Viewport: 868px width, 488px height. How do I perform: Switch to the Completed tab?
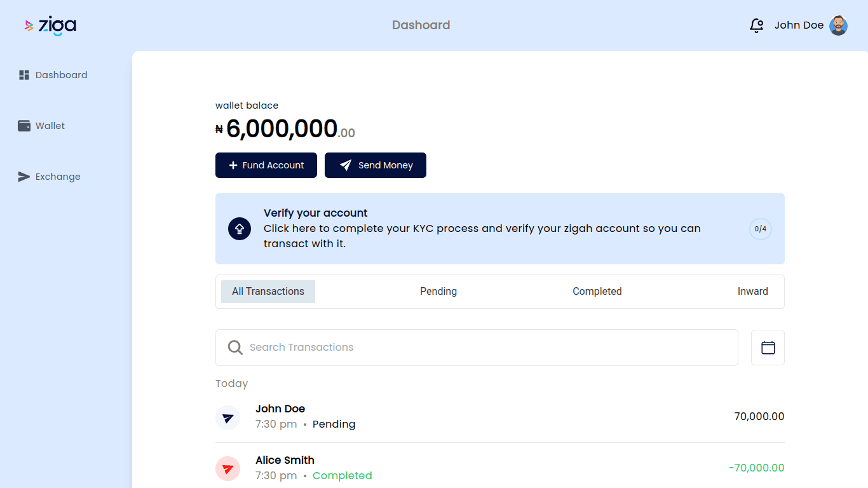597,292
